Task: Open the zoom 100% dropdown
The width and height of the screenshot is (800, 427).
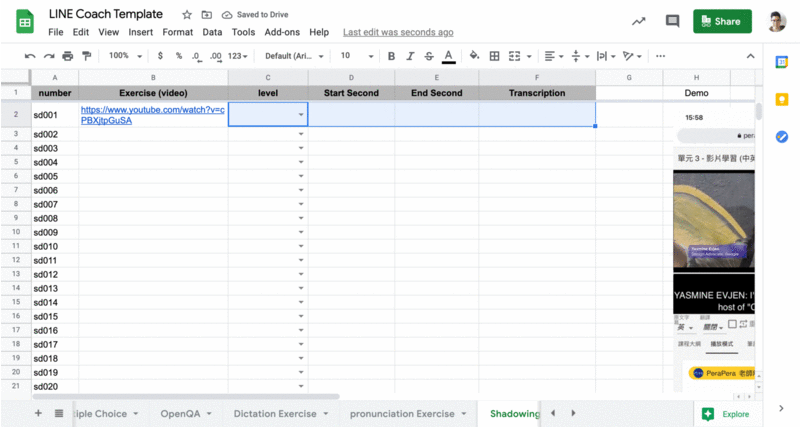Action: [125, 56]
